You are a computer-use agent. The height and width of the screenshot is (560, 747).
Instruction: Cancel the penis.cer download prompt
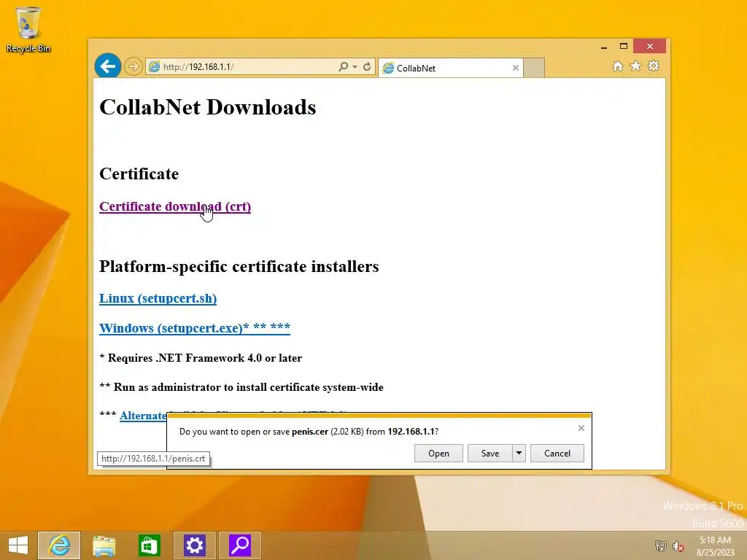coord(557,454)
